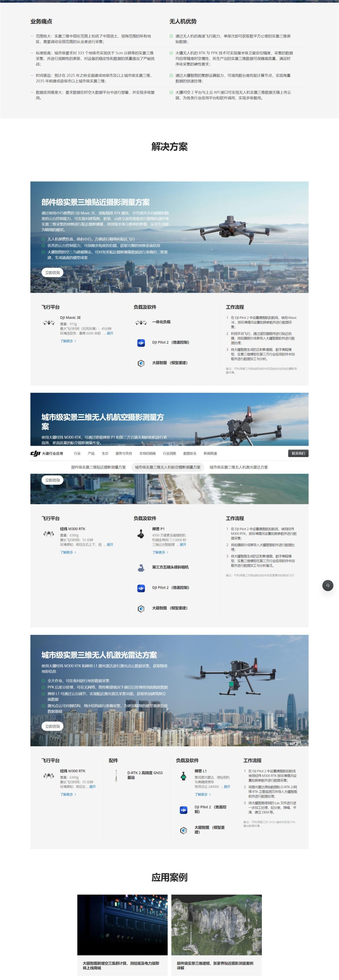339x980 pixels.
Task: Open the 产品 menu item
Action: click(x=91, y=453)
